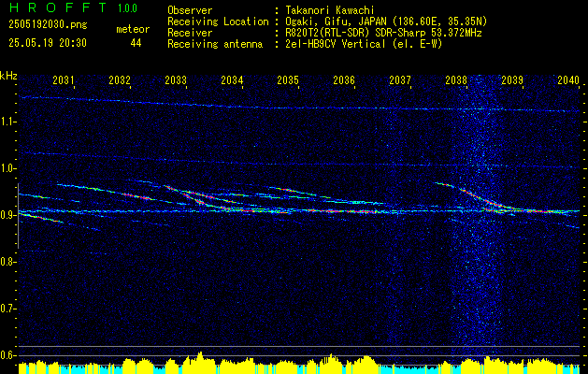Click location Ogaki, Gifu, JAPAN text
588x374 pixels.
click(x=386, y=22)
